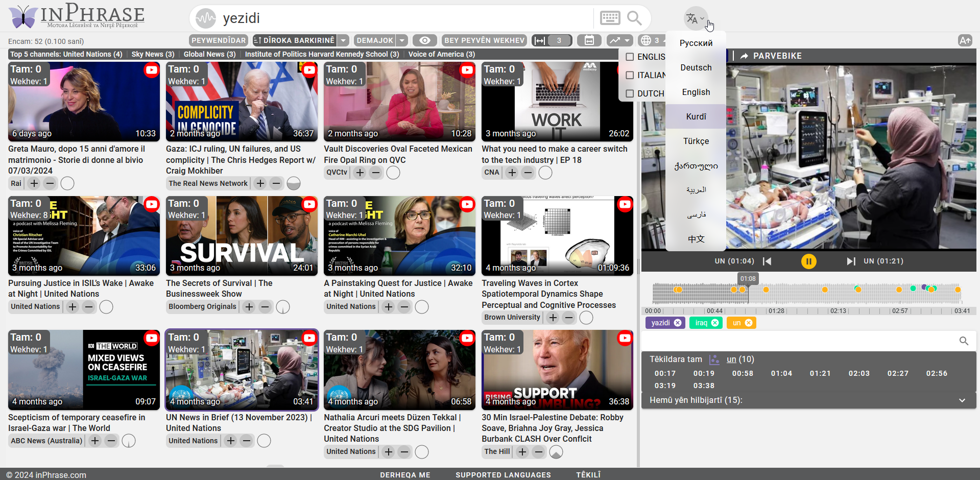The image size is (980, 480).
Task: Toggle the circle selector beside The Real News Network
Action: tap(294, 183)
